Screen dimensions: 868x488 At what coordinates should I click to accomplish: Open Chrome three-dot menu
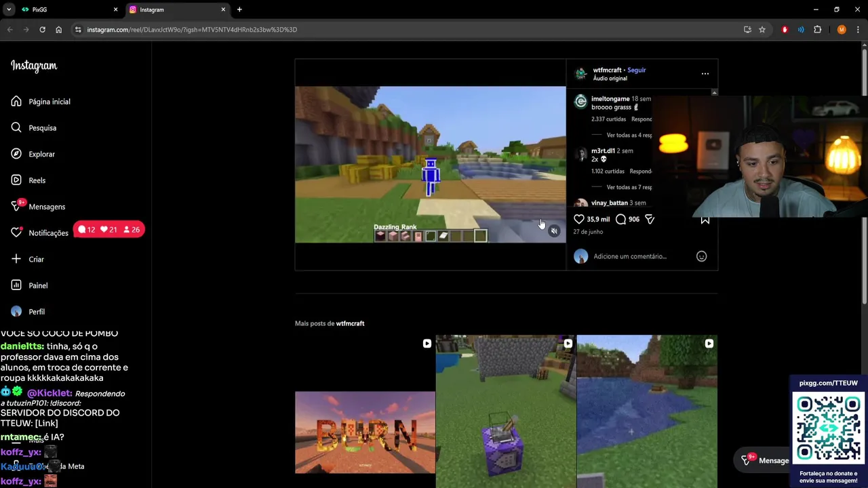point(858,30)
